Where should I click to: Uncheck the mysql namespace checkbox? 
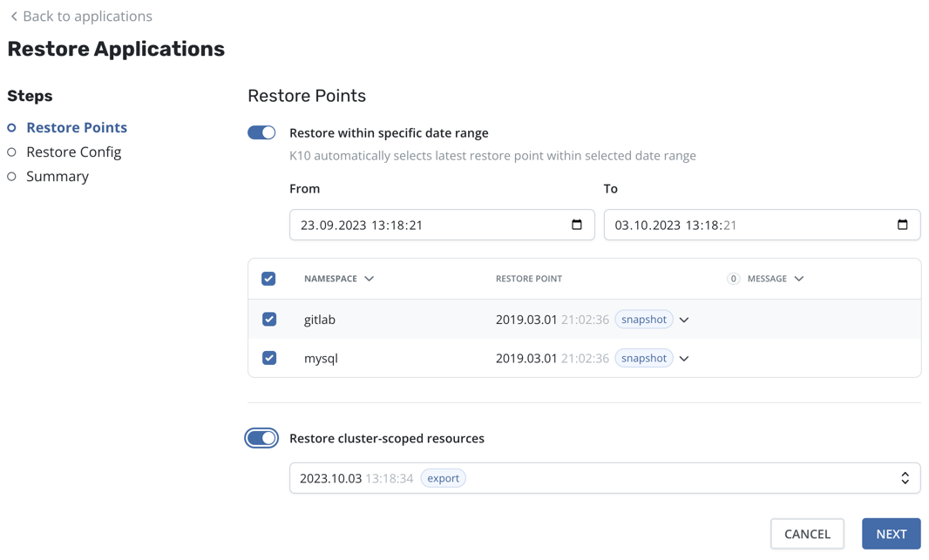[x=269, y=358]
